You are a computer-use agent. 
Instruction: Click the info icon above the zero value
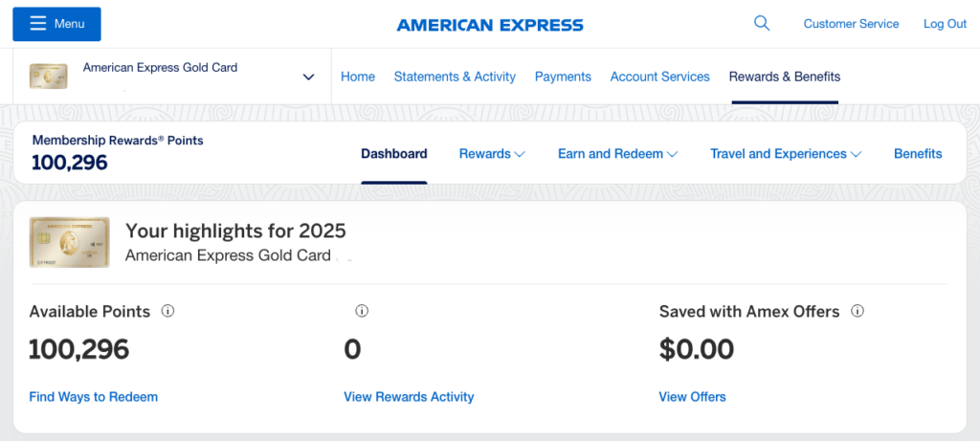tap(362, 311)
